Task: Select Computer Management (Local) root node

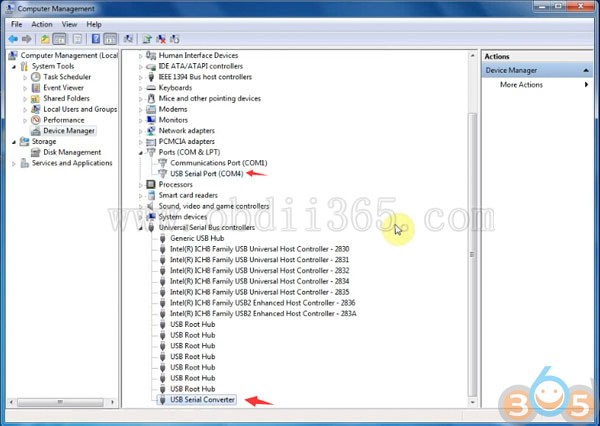Action: click(69, 55)
